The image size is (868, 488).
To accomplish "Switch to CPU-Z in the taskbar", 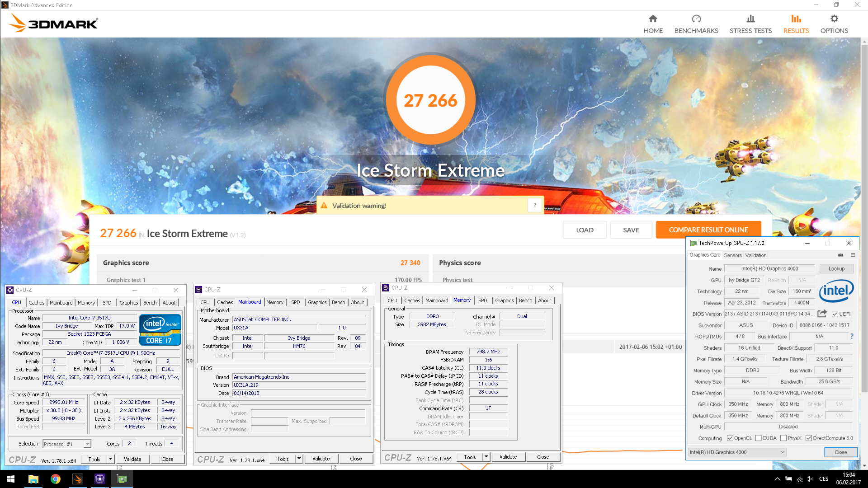I will (x=99, y=479).
